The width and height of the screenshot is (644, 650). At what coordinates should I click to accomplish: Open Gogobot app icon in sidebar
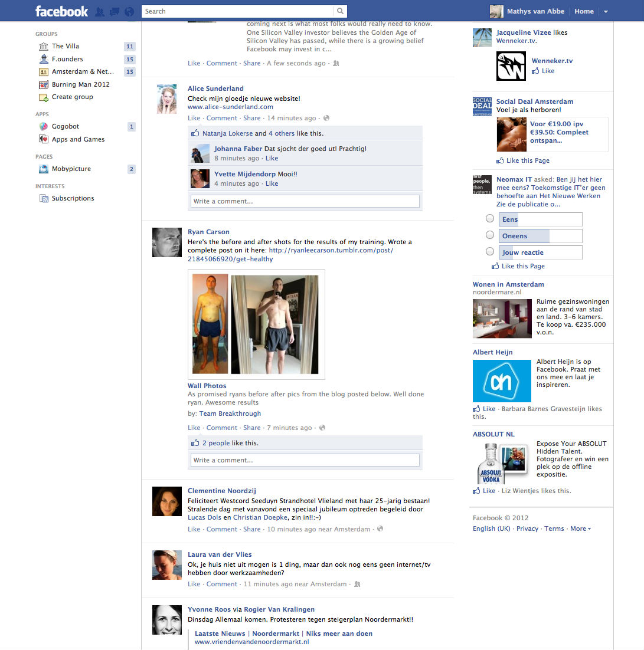click(x=44, y=126)
